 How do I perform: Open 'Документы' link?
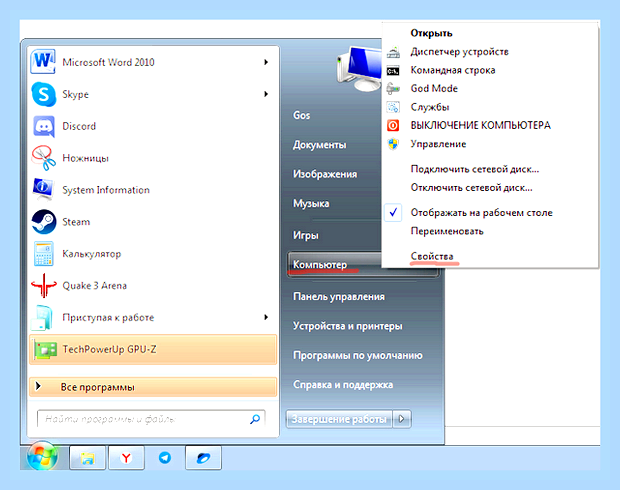pyautogui.click(x=319, y=145)
